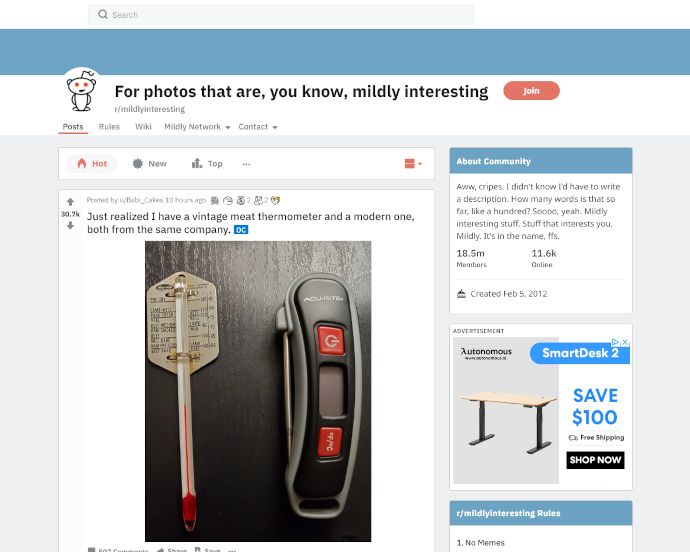Sort posts by Hot flame icon
This screenshot has height=552, width=690.
[81, 164]
